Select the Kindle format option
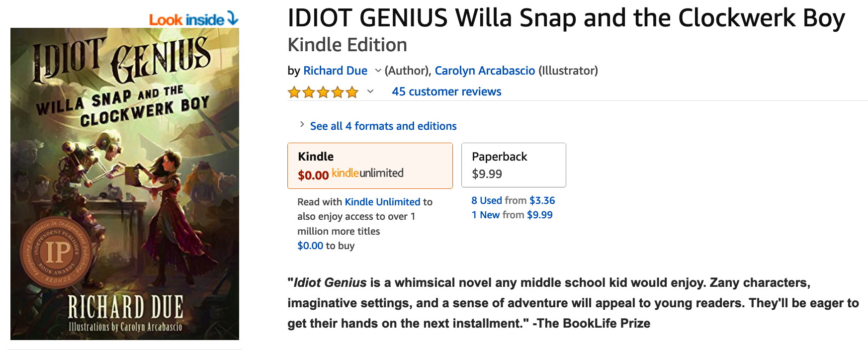The width and height of the screenshot is (868, 350). click(370, 166)
